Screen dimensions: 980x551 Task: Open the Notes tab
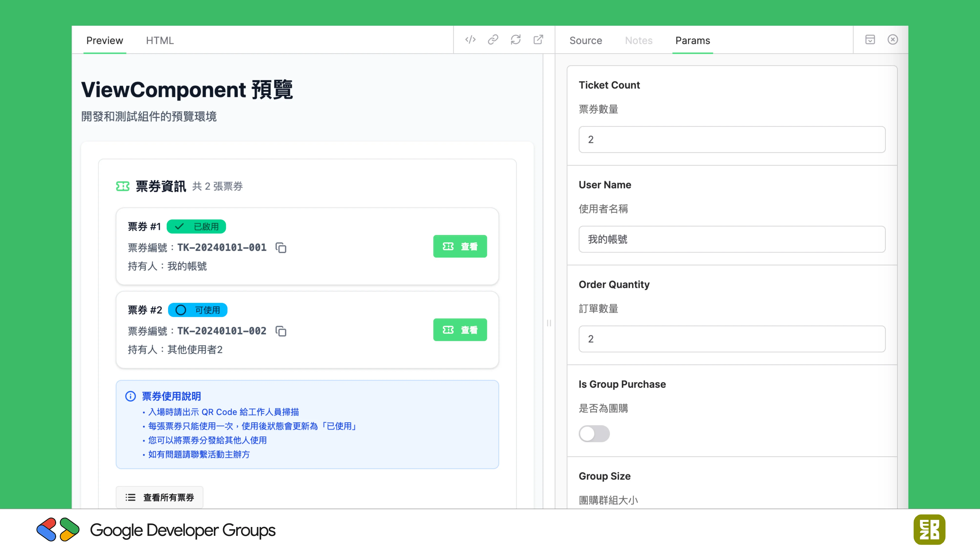click(639, 41)
